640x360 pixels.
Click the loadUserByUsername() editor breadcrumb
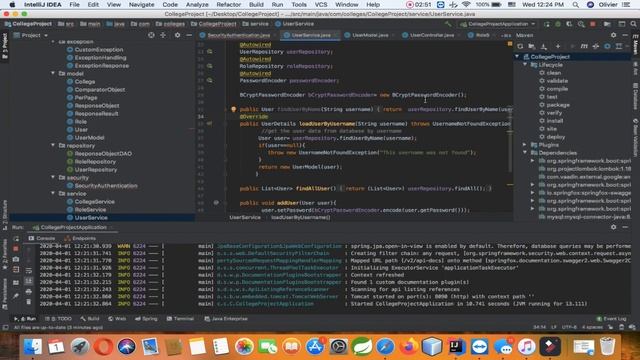point(300,218)
